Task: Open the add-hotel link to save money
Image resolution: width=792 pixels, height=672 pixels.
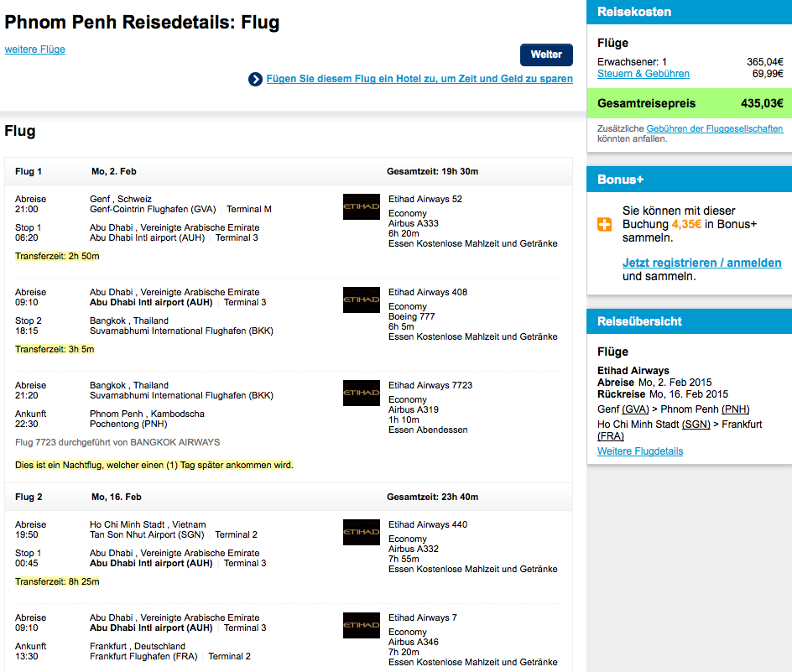Action: 419,79
